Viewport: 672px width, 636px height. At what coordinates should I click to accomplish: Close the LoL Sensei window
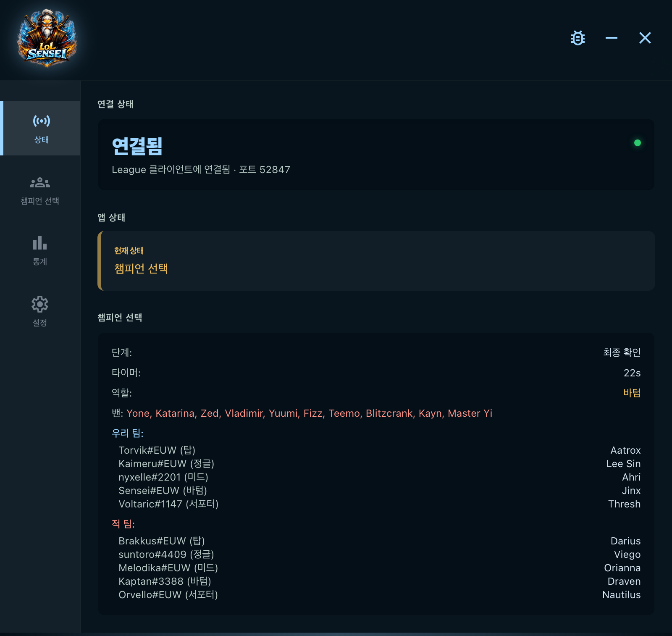tap(645, 38)
